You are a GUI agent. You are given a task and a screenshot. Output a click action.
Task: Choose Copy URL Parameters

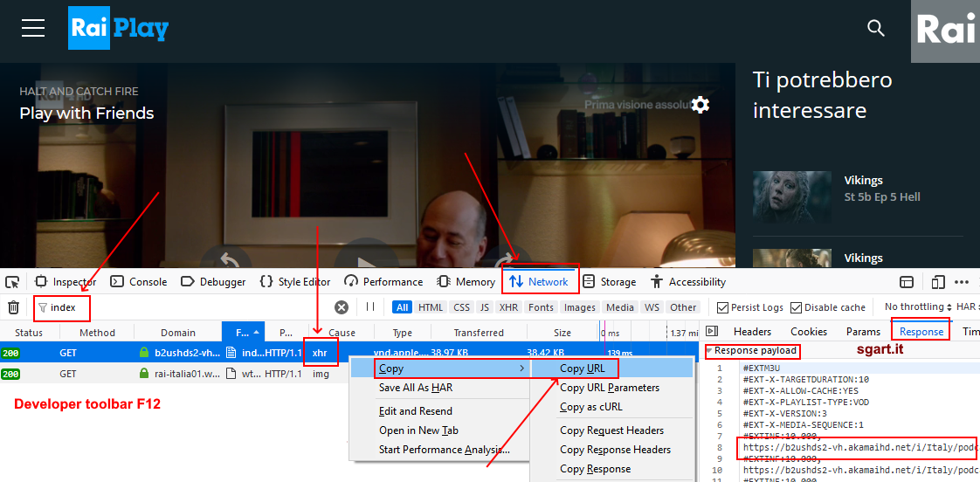click(x=610, y=388)
